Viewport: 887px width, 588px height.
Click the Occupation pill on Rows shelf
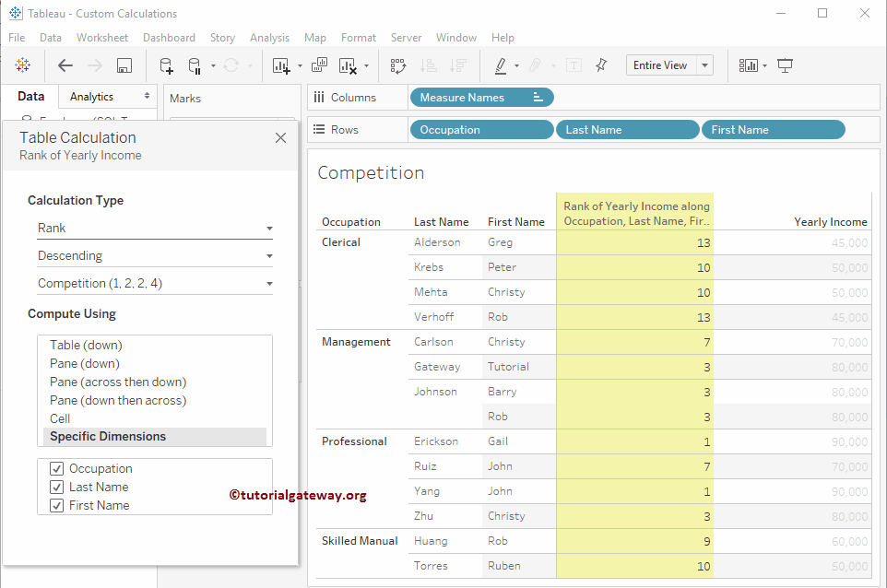coord(480,130)
